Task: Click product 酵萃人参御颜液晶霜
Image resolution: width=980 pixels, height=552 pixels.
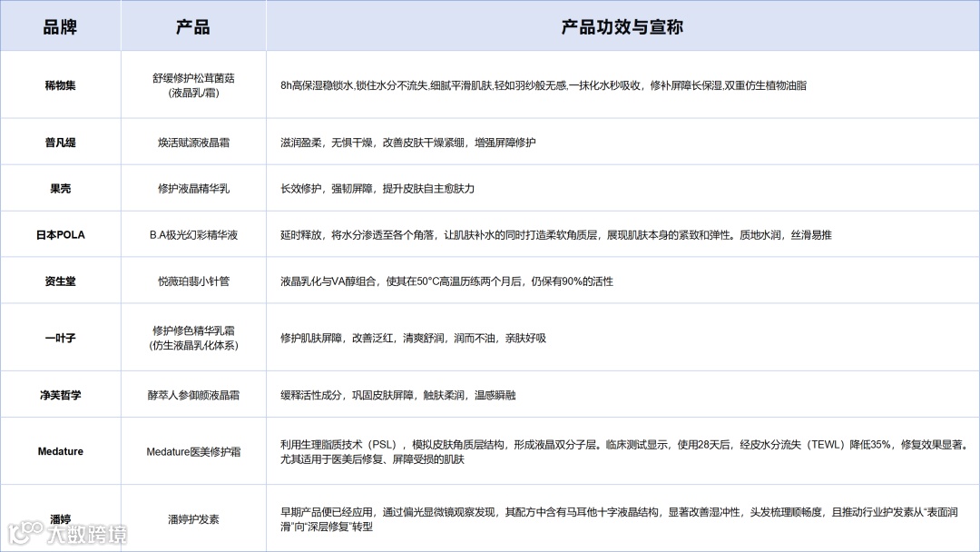Action: point(193,395)
